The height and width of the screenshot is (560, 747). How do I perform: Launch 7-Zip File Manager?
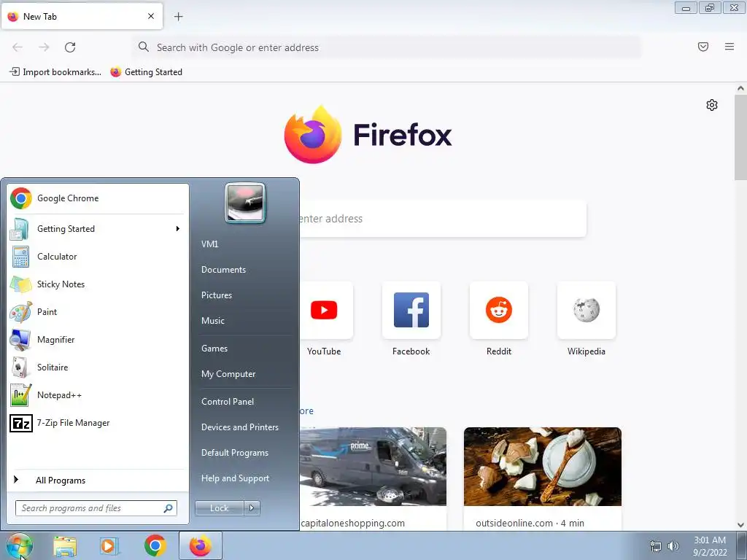(98, 423)
